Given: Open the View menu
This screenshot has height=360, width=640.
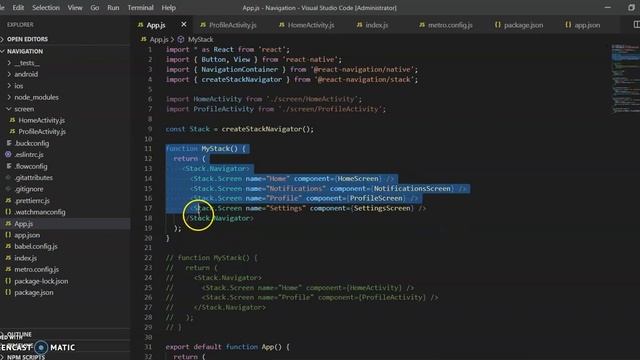Looking at the screenshot, I should [75, 8].
